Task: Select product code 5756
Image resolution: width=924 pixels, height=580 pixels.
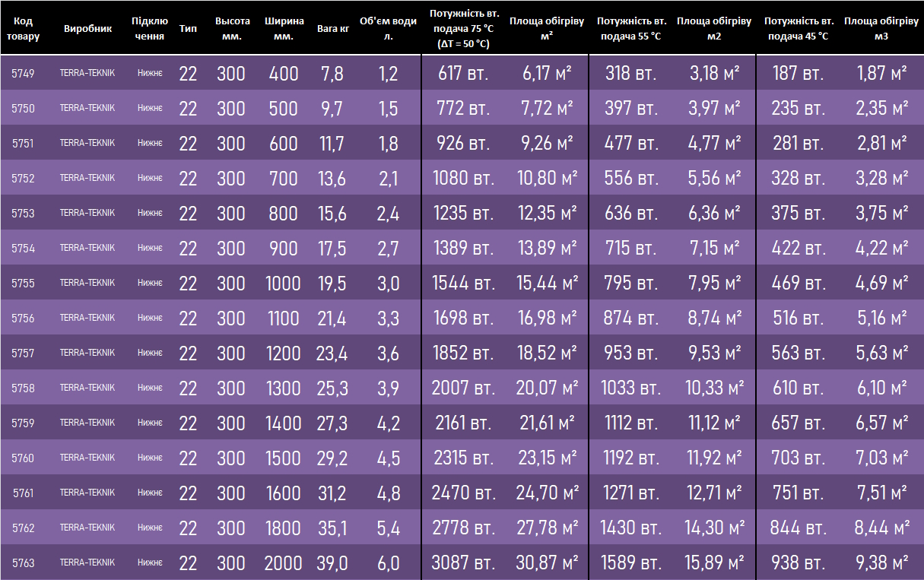Action: click(x=23, y=319)
